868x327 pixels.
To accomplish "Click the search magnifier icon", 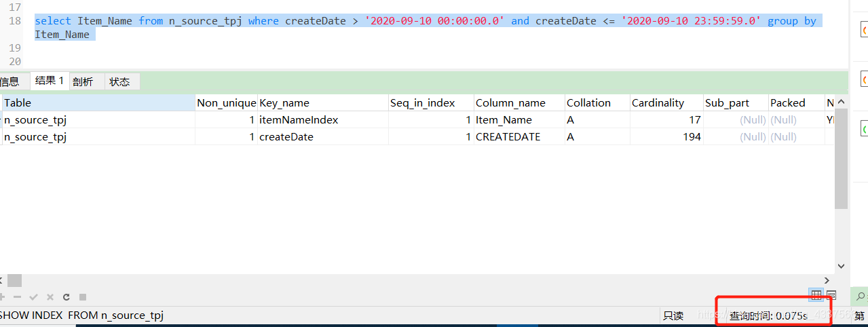I will tap(861, 296).
